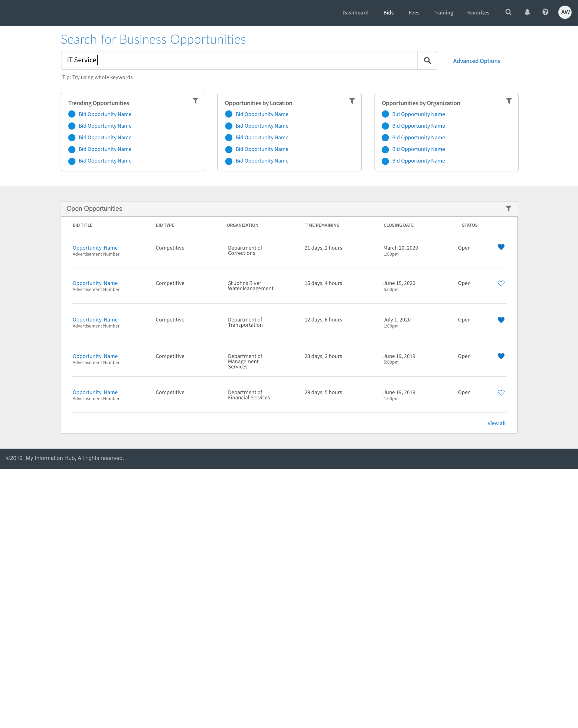Open the help question mark icon
This screenshot has width=578, height=728.
tap(545, 12)
